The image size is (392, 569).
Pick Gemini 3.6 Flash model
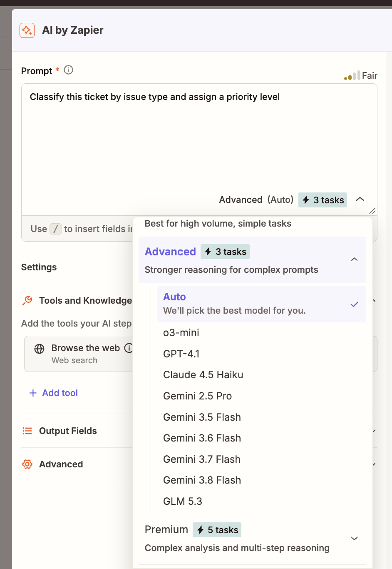[202, 438]
